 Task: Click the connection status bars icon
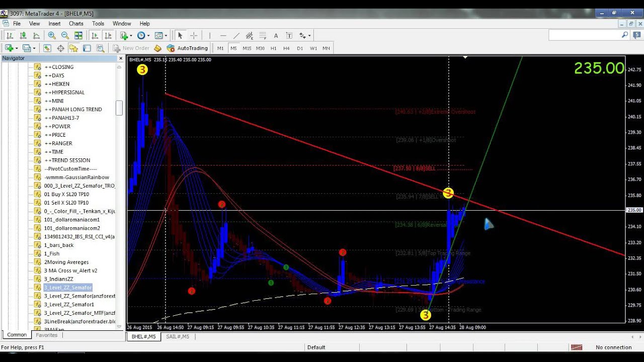pyautogui.click(x=577, y=347)
